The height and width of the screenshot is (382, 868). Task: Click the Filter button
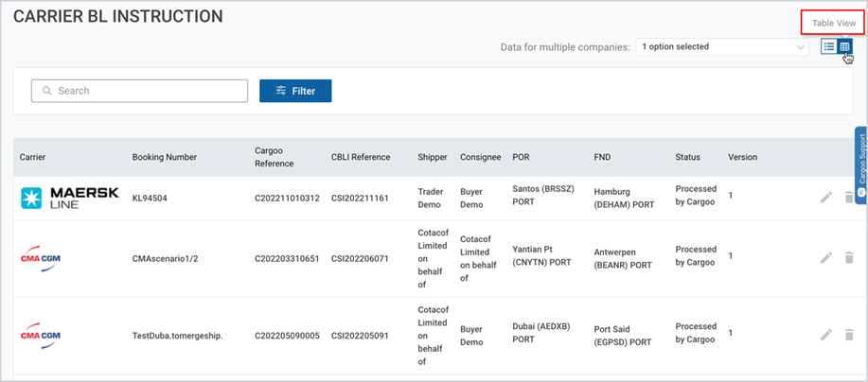coord(295,91)
